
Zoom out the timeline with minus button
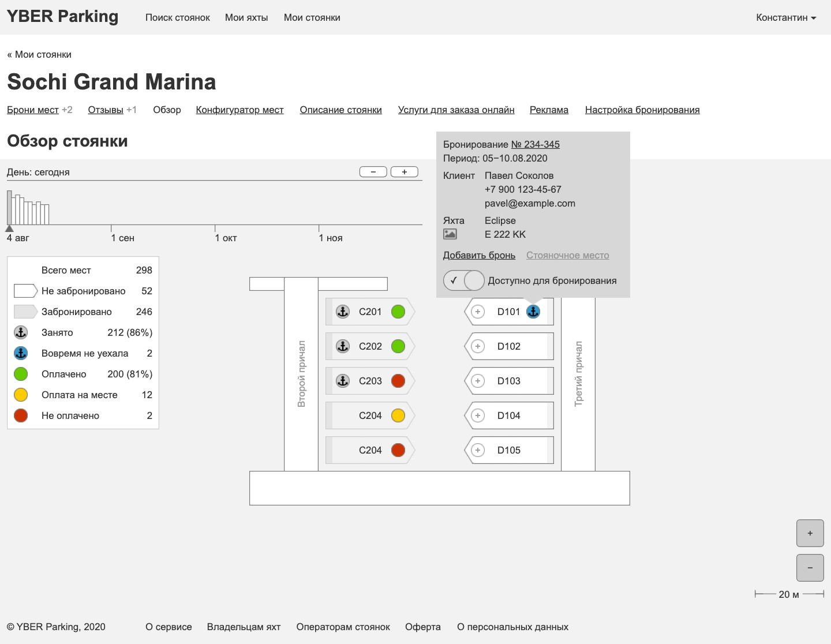(373, 172)
